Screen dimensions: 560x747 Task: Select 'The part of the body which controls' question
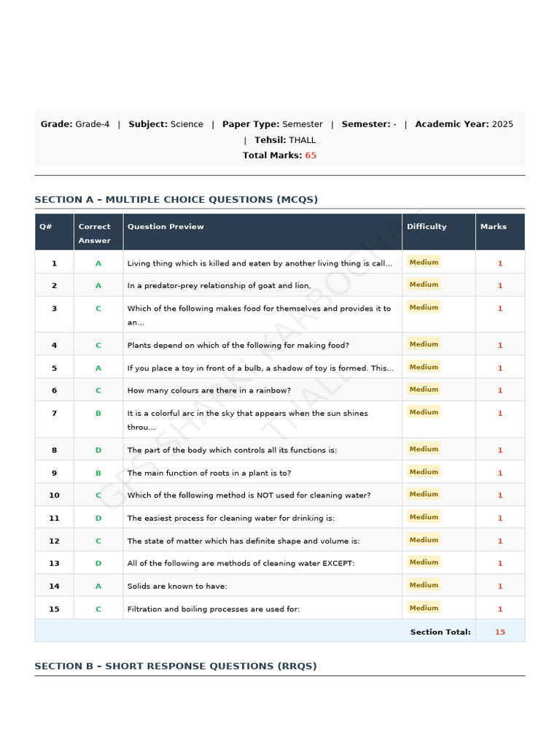(232, 449)
